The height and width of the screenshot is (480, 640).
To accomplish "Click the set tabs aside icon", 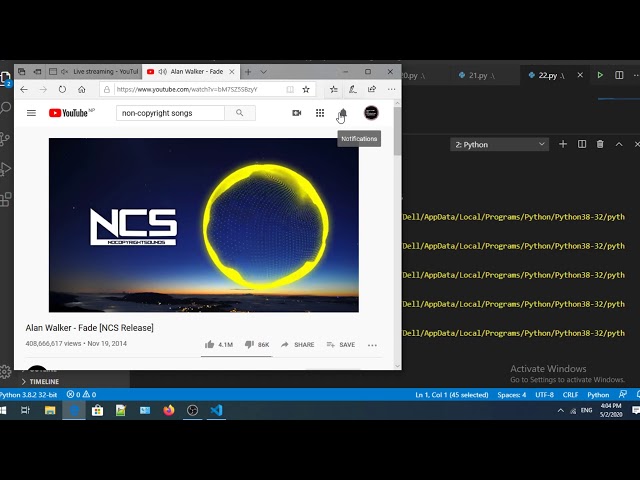I will point(38,72).
